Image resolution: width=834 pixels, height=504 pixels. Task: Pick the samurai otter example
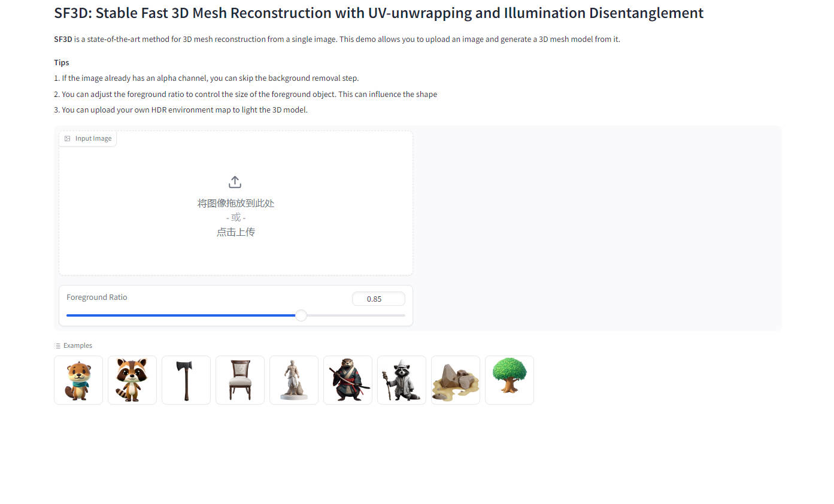(348, 380)
